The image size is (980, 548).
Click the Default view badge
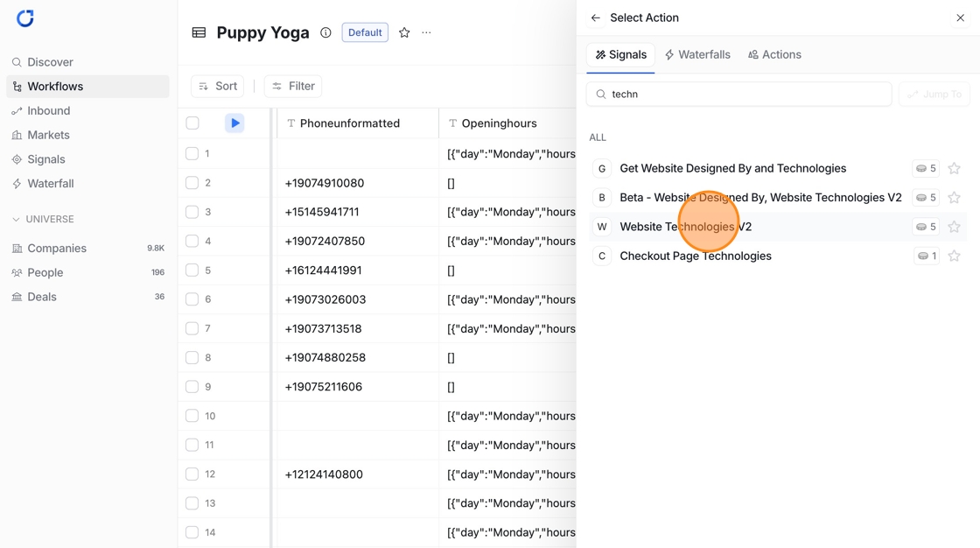tap(365, 32)
